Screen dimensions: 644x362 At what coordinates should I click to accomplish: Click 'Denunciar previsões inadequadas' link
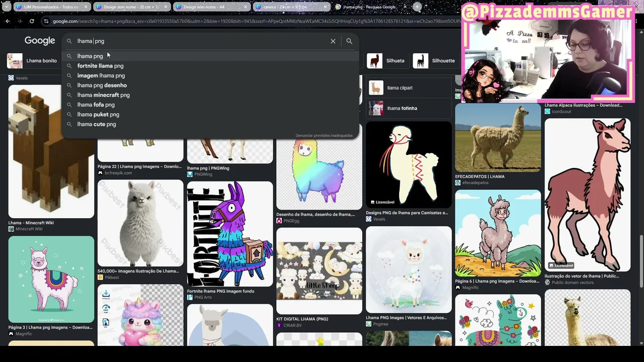(x=324, y=136)
